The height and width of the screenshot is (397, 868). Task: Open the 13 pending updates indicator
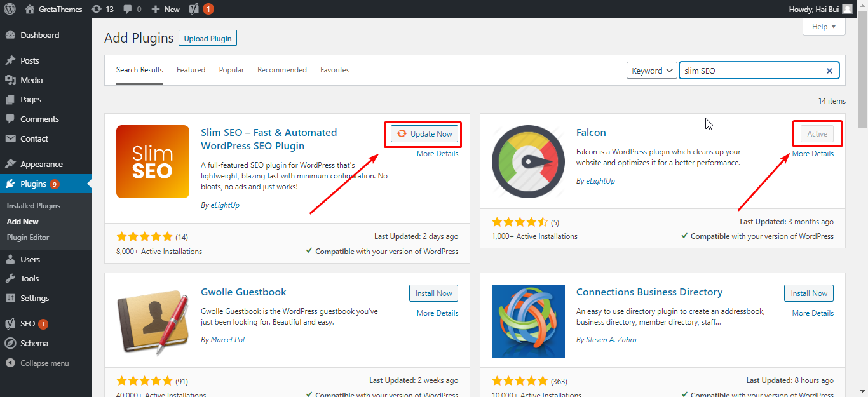(x=102, y=9)
